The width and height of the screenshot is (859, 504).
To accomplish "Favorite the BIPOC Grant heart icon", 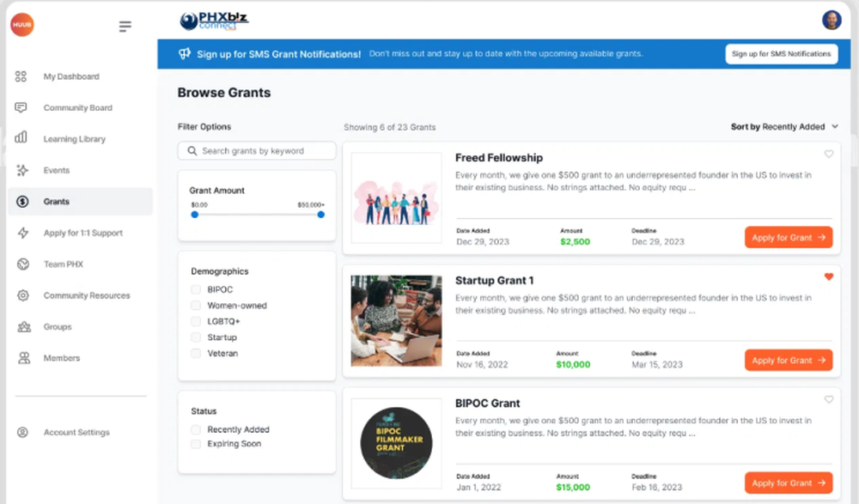I will coord(829,399).
